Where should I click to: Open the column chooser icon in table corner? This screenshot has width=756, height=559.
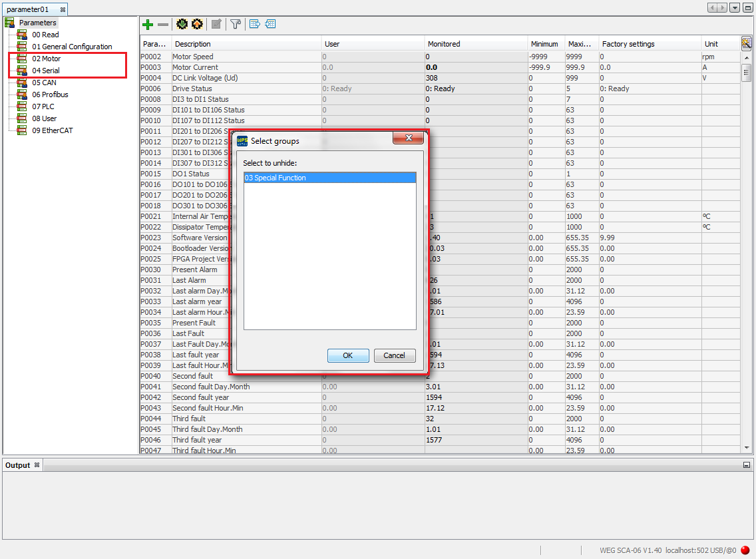coord(747,43)
